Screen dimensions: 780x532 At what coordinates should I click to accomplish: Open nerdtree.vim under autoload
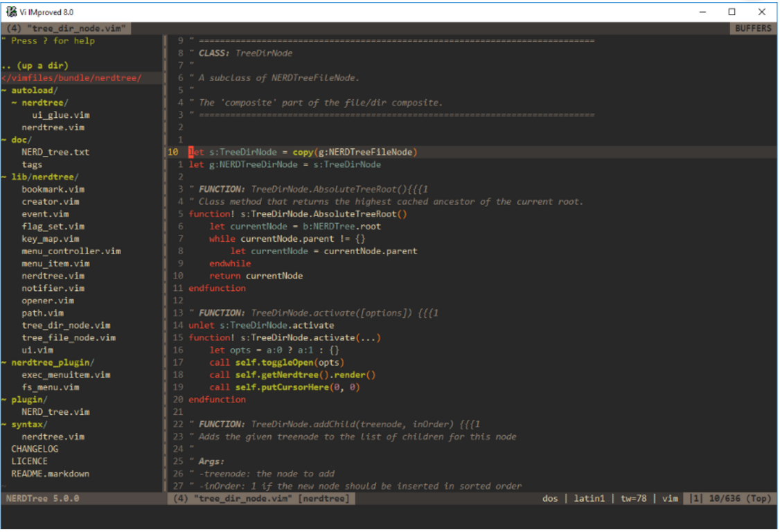click(53, 127)
